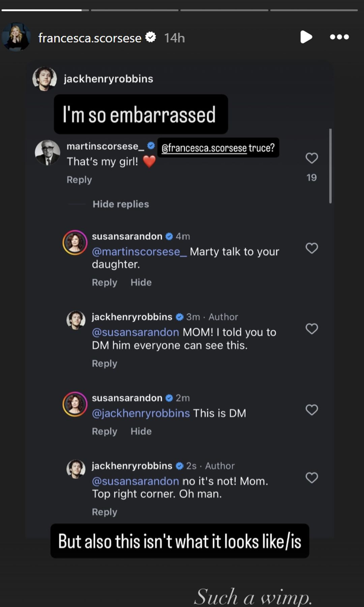Tap the heart icon beside Martin Scorsese's comment

click(x=311, y=158)
